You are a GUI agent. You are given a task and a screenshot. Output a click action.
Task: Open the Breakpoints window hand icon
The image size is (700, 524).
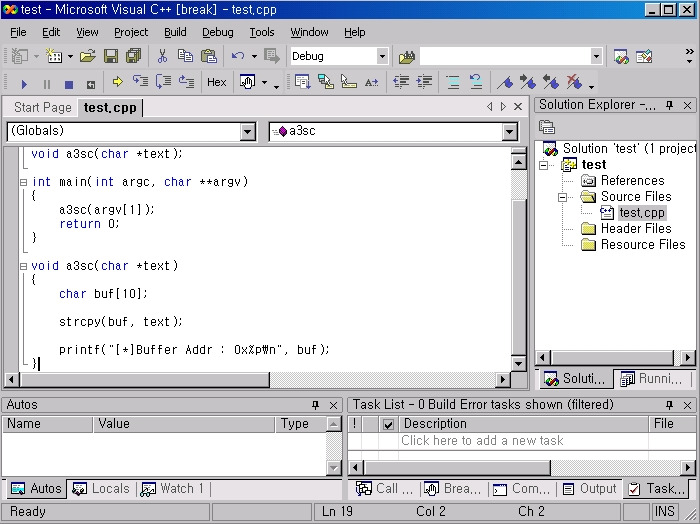point(247,82)
